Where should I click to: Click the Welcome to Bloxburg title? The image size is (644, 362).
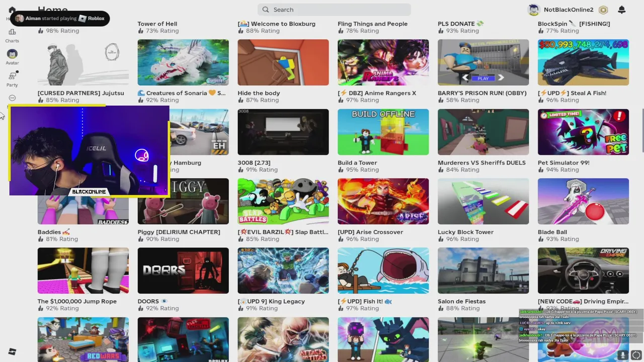coord(277,24)
